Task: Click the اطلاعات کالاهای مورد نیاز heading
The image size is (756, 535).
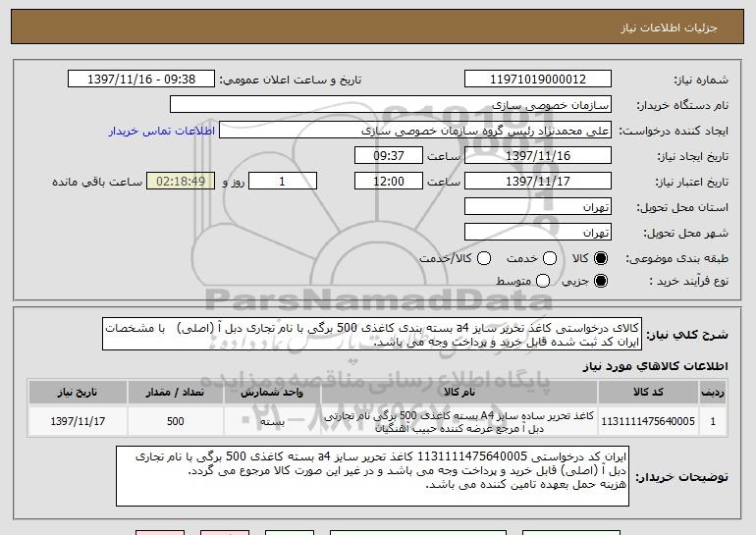Action: pos(655,366)
